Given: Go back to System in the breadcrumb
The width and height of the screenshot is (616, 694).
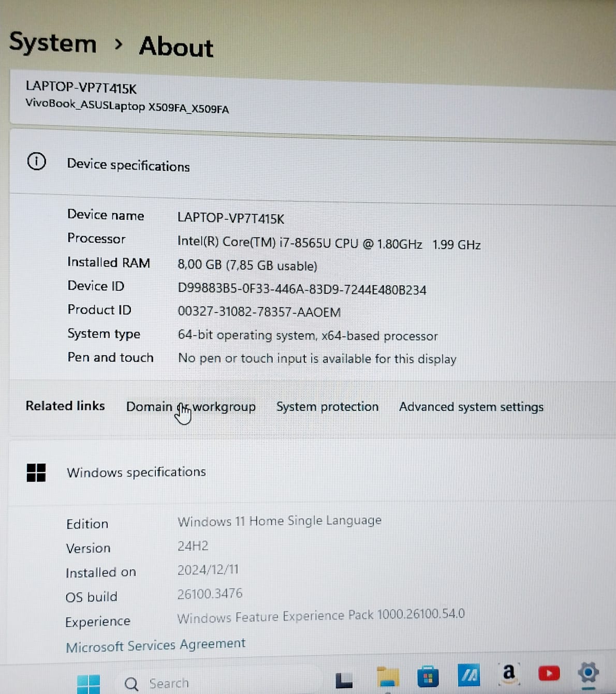Looking at the screenshot, I should [53, 42].
